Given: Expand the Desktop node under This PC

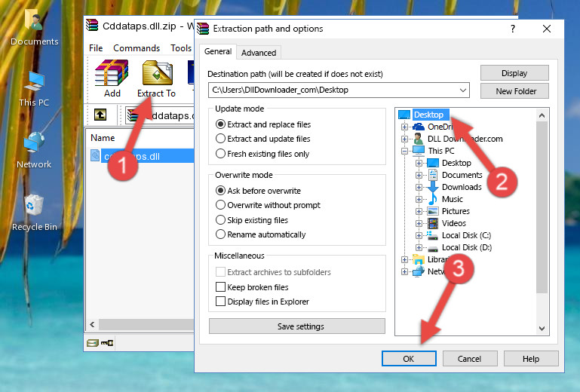Looking at the screenshot, I should pos(419,163).
